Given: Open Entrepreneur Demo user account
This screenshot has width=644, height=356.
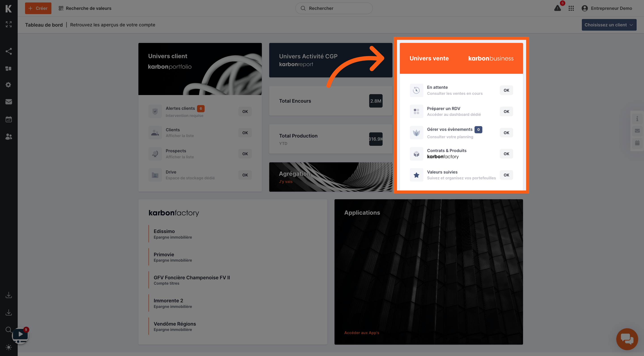Looking at the screenshot, I should pyautogui.click(x=607, y=8).
